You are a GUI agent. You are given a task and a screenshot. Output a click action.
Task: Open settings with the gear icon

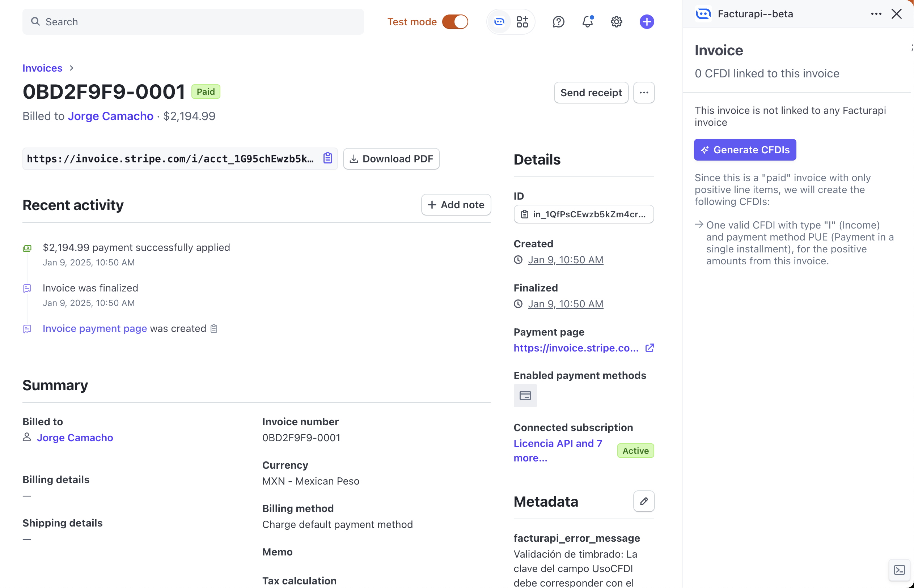(x=616, y=22)
